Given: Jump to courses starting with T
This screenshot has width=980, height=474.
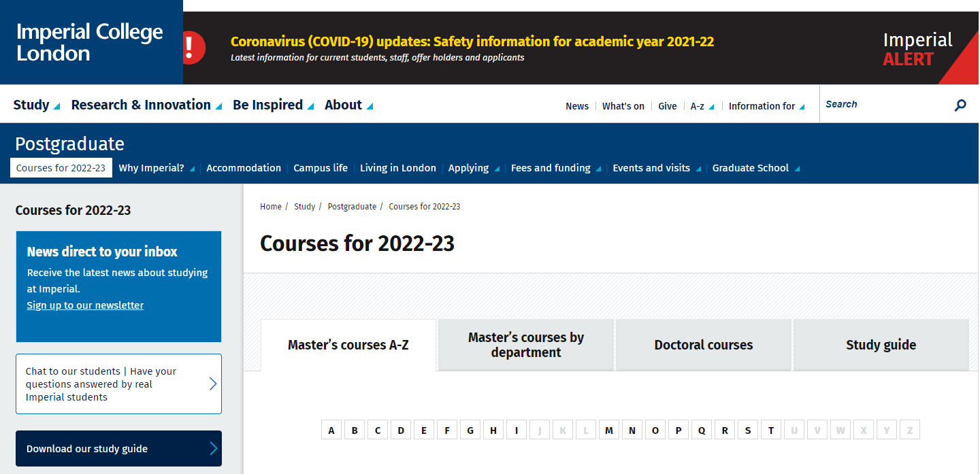Looking at the screenshot, I should pos(771,430).
